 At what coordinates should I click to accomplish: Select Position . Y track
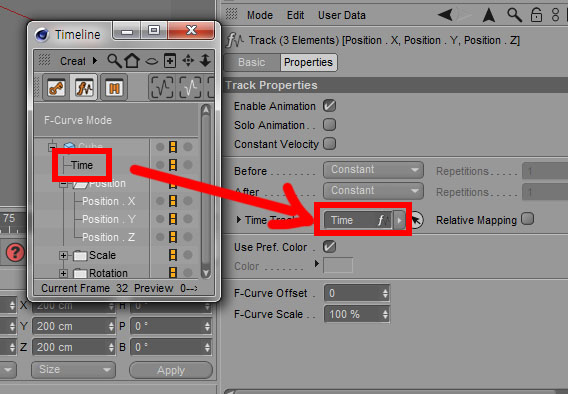pyautogui.click(x=109, y=219)
